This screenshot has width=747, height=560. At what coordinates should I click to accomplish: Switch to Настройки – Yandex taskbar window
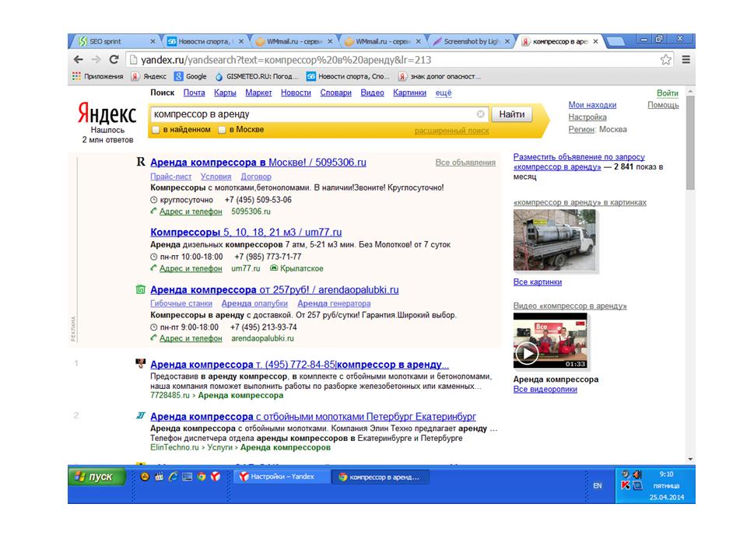pyautogui.click(x=282, y=477)
